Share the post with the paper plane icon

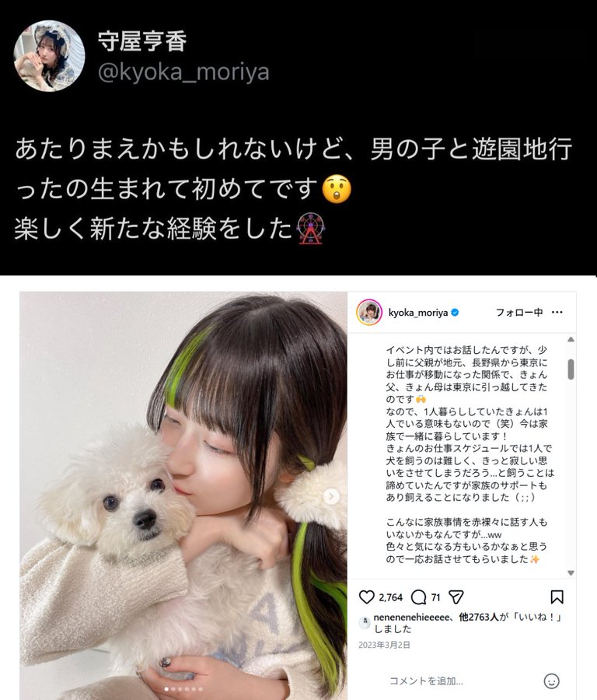point(456,597)
